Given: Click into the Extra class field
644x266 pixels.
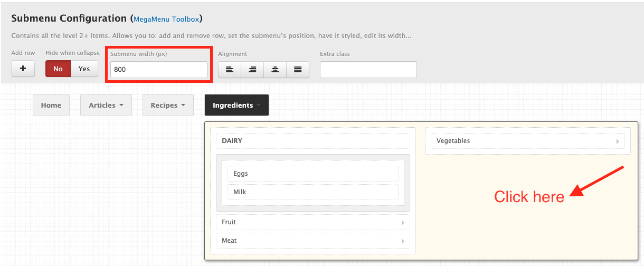Looking at the screenshot, I should 368,70.
